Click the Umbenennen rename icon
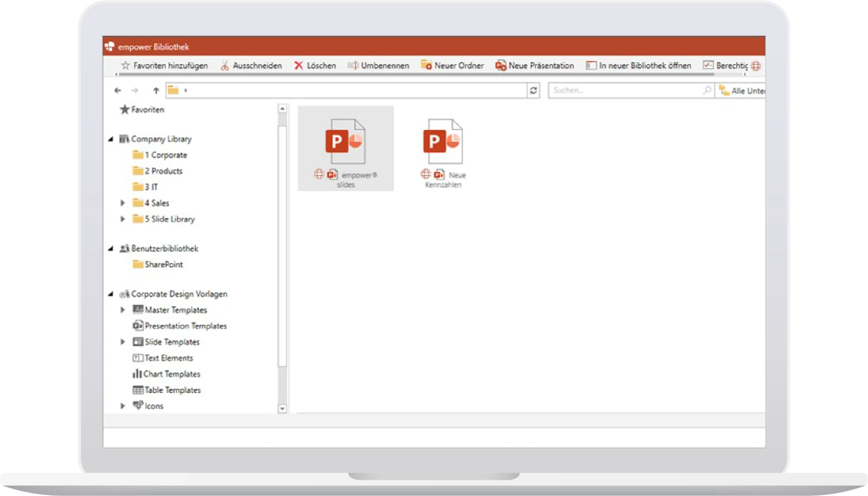 tap(353, 65)
